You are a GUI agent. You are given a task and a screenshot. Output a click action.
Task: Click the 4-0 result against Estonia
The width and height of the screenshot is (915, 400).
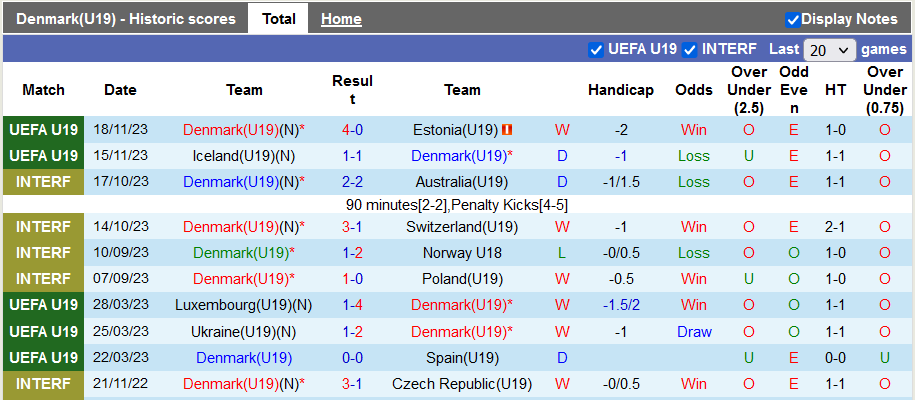pos(352,130)
